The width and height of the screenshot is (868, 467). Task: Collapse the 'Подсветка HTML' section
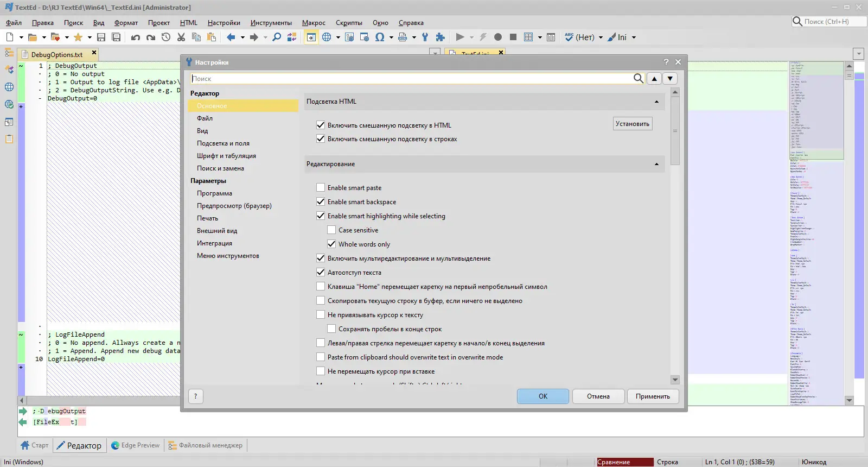tap(656, 102)
